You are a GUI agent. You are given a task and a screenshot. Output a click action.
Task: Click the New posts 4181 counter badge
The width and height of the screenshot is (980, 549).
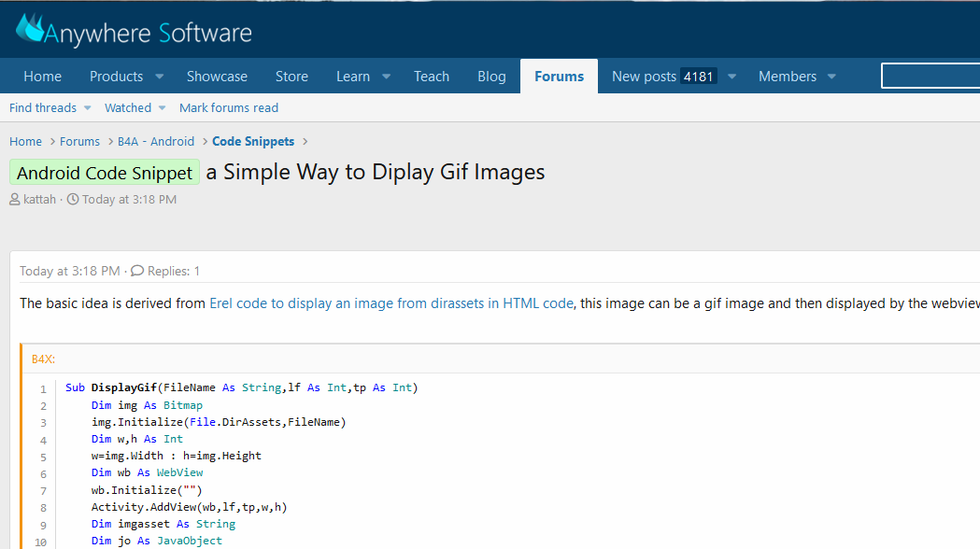(698, 77)
